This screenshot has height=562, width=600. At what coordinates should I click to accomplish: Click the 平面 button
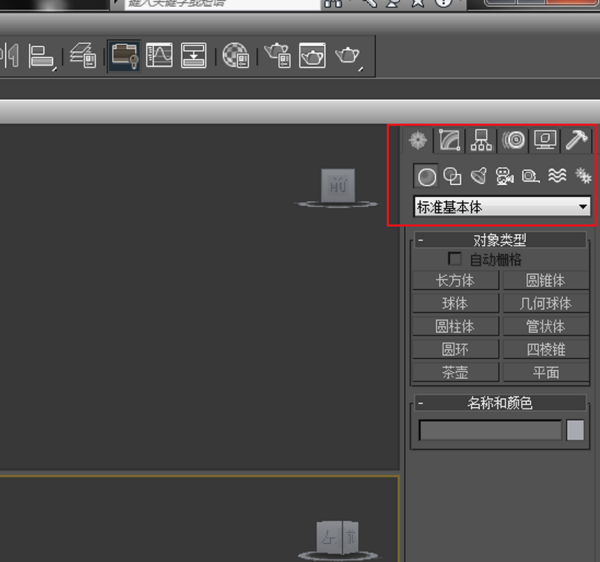pos(546,372)
